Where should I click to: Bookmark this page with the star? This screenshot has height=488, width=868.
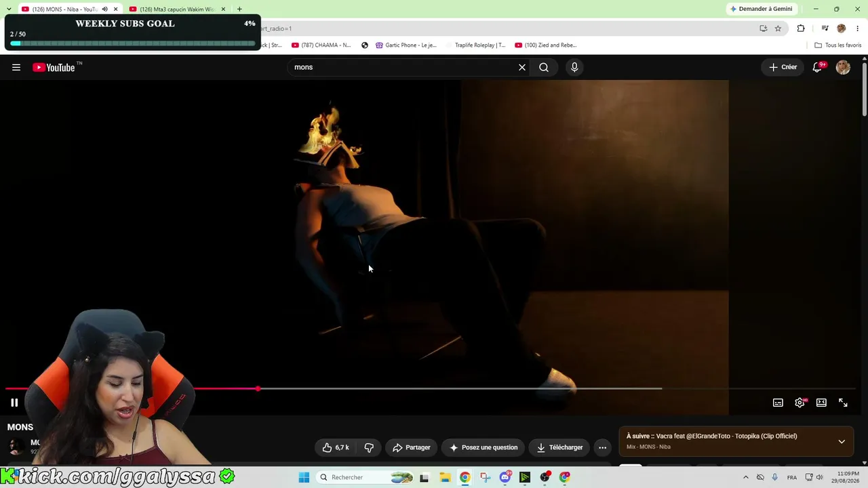click(778, 28)
